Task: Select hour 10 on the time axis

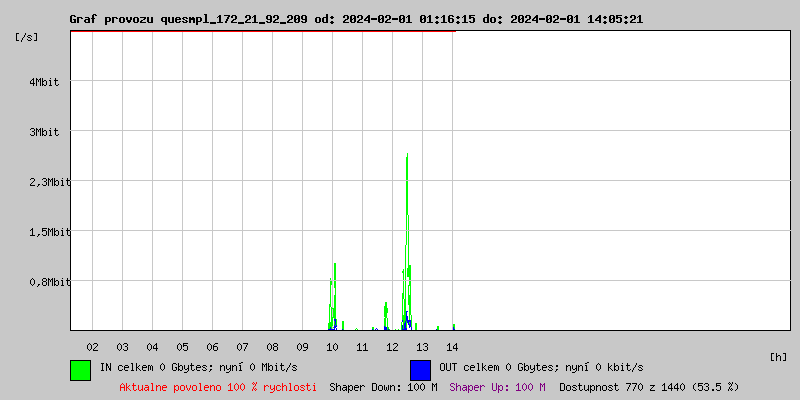Action: (332, 347)
